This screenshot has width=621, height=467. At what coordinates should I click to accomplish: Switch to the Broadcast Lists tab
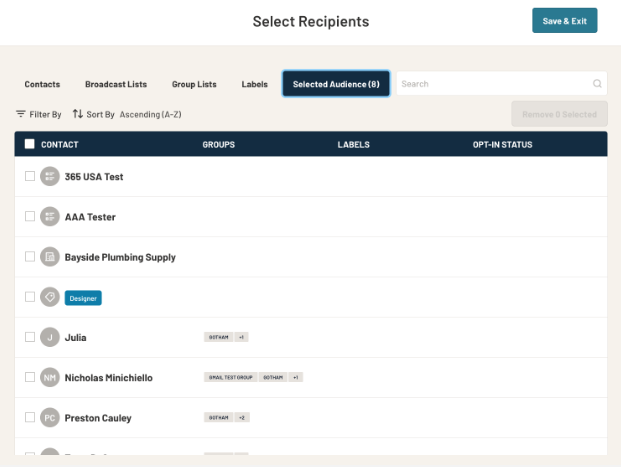click(x=116, y=84)
